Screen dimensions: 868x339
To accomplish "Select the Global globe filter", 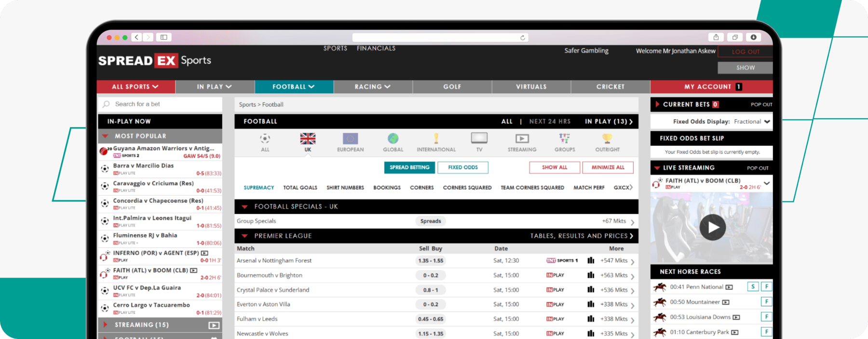I will point(393,139).
